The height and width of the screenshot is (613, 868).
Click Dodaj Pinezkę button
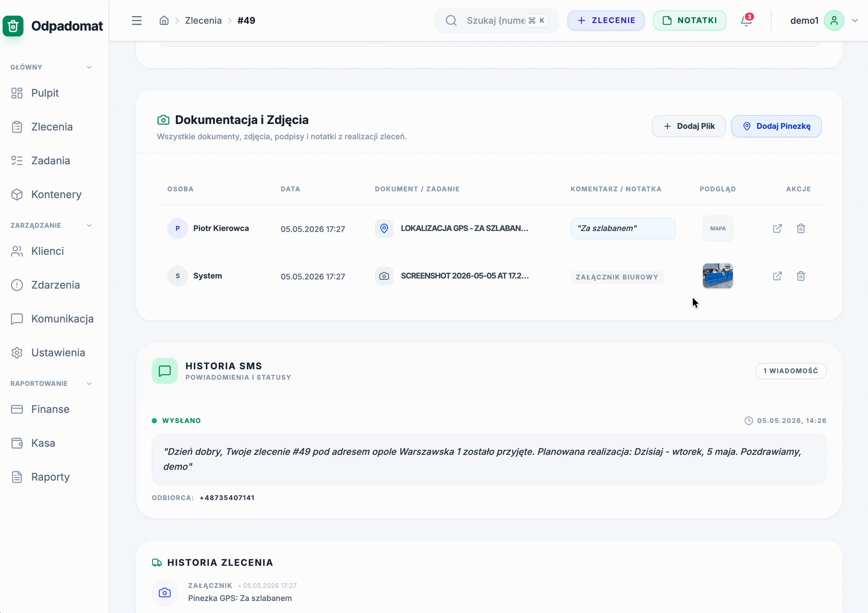click(776, 126)
